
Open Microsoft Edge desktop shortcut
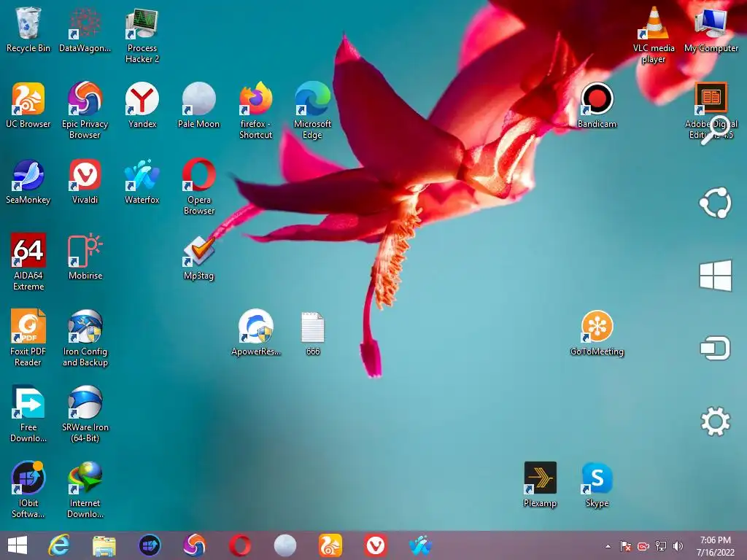click(312, 111)
